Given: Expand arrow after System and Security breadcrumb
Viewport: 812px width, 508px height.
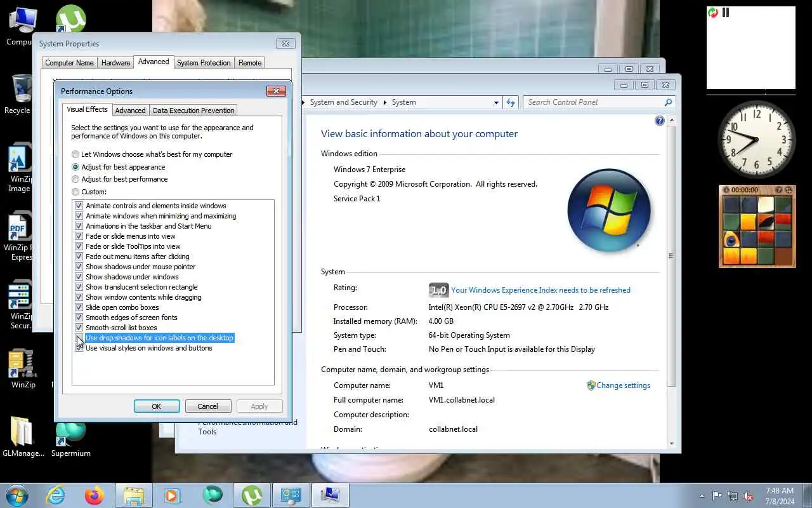Looking at the screenshot, I should click(x=384, y=102).
